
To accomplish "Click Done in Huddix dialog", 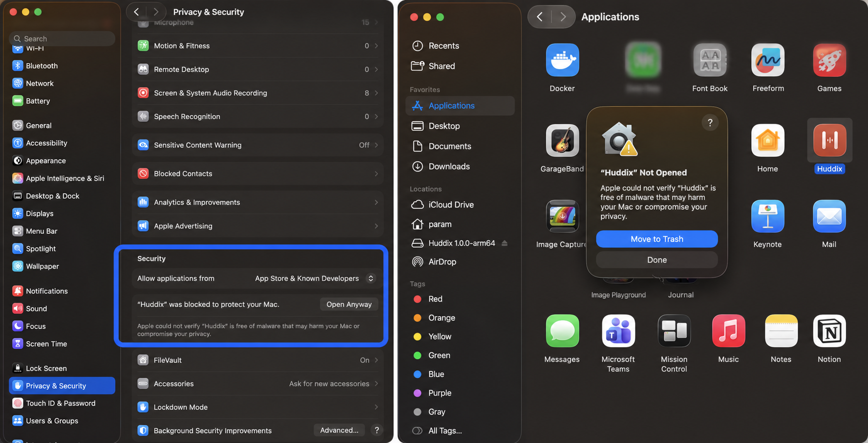I will pyautogui.click(x=657, y=260).
